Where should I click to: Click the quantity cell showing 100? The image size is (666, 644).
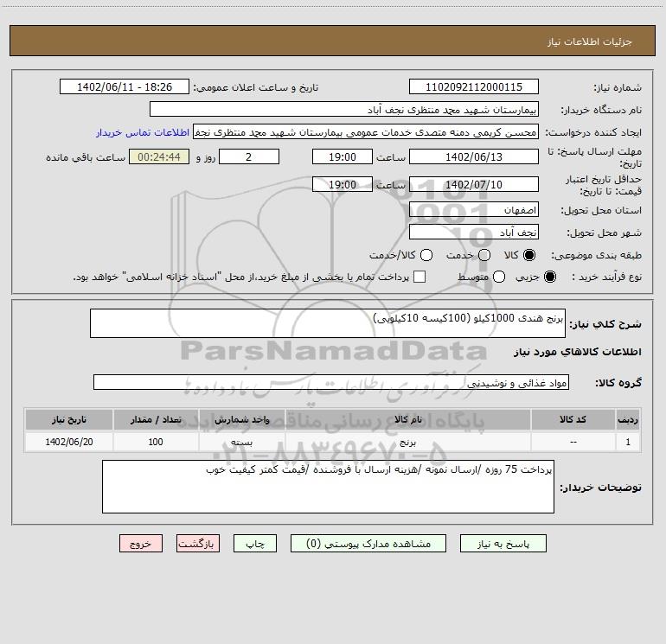[x=156, y=442]
